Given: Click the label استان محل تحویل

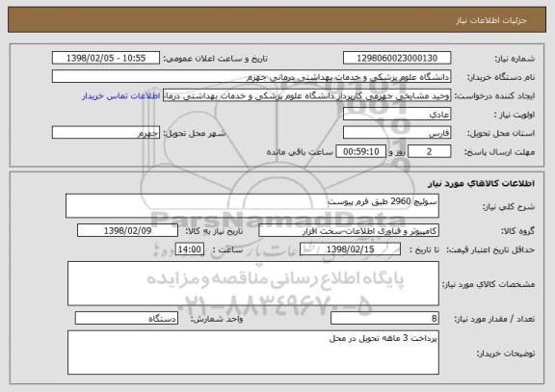Looking at the screenshot, I should pos(501,133).
